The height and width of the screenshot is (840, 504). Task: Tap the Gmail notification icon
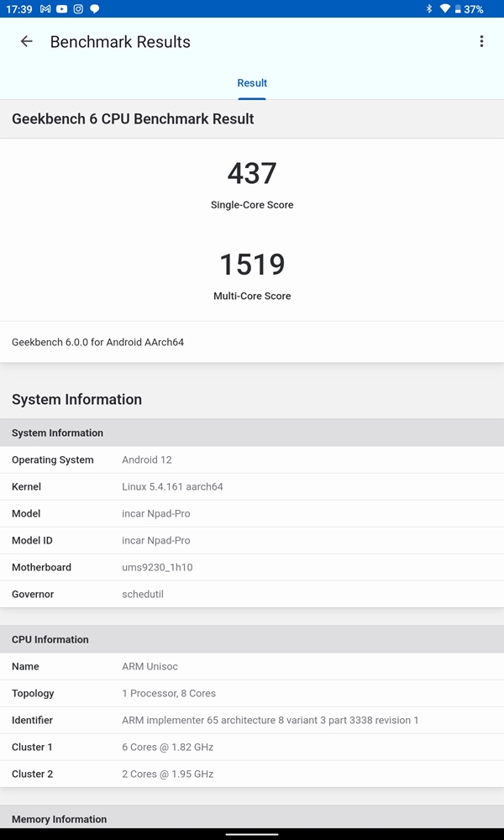coord(45,9)
